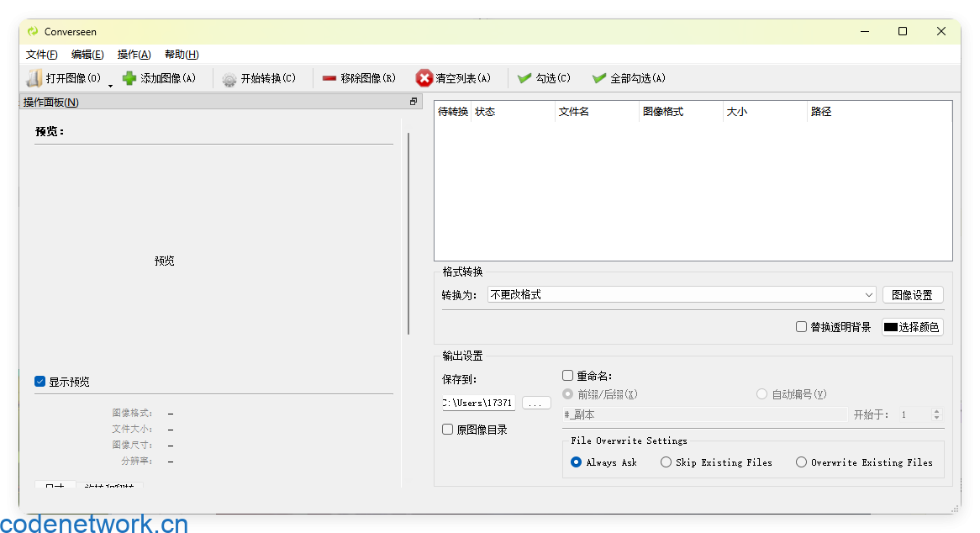
Task: Click inside the save path input field
Action: point(477,403)
